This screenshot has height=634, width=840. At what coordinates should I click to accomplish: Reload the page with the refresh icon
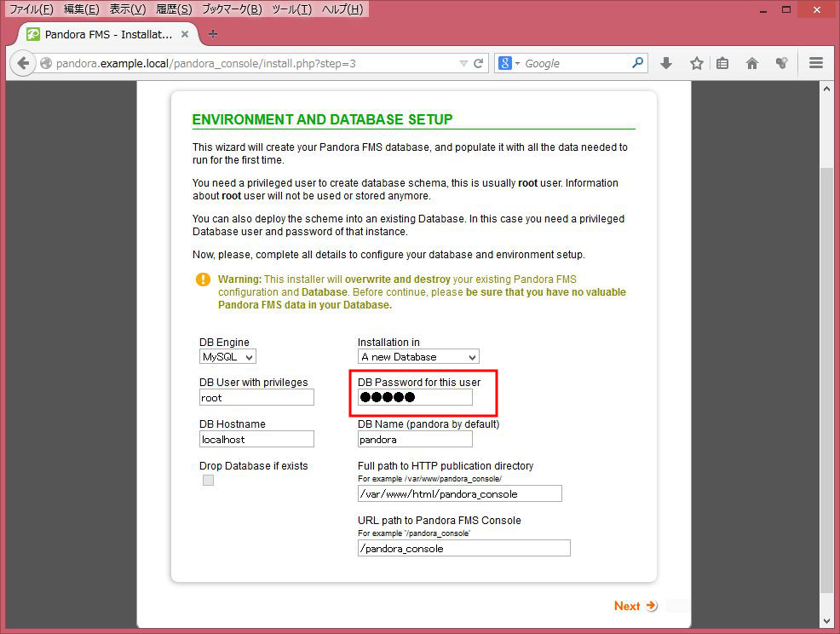479,64
